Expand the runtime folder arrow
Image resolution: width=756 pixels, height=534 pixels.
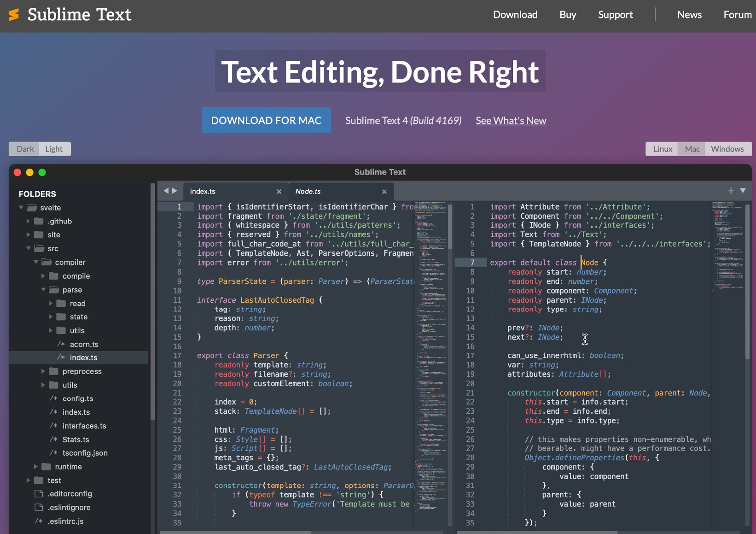[35, 467]
